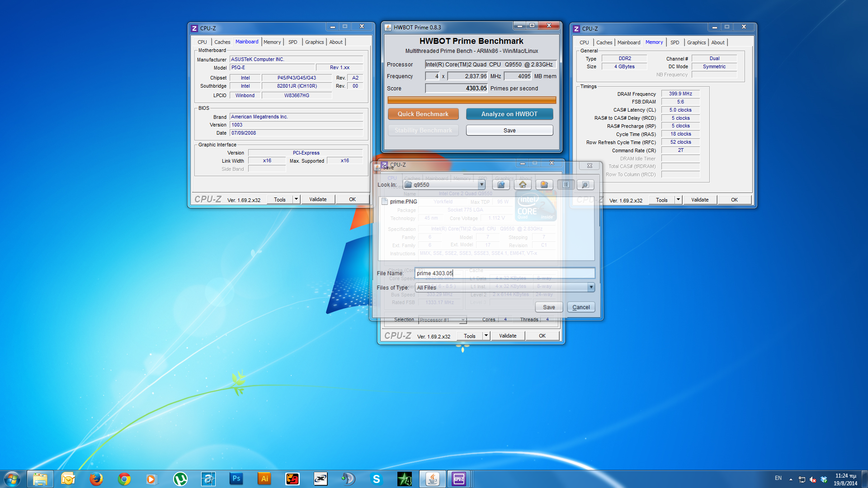This screenshot has height=488, width=868.
Task: Open SPD tab in right CPU-Z window
Action: point(675,42)
